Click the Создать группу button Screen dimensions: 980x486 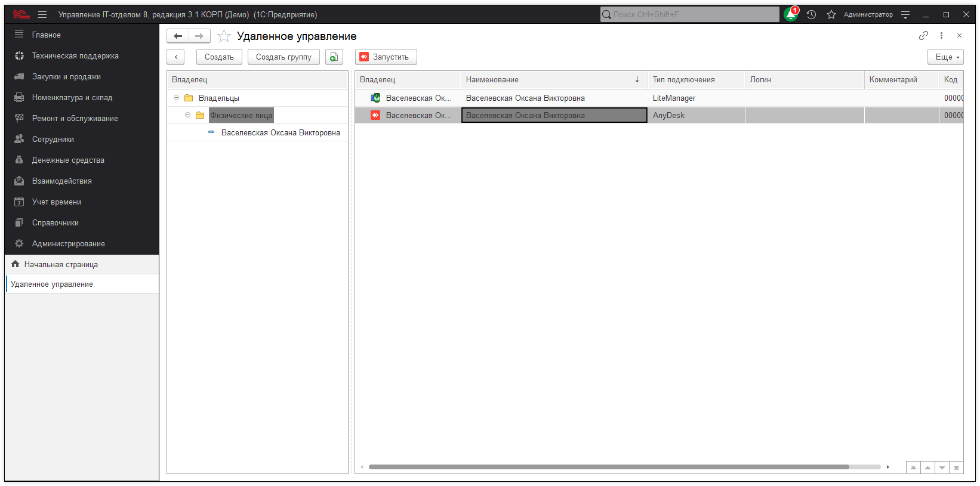(283, 57)
